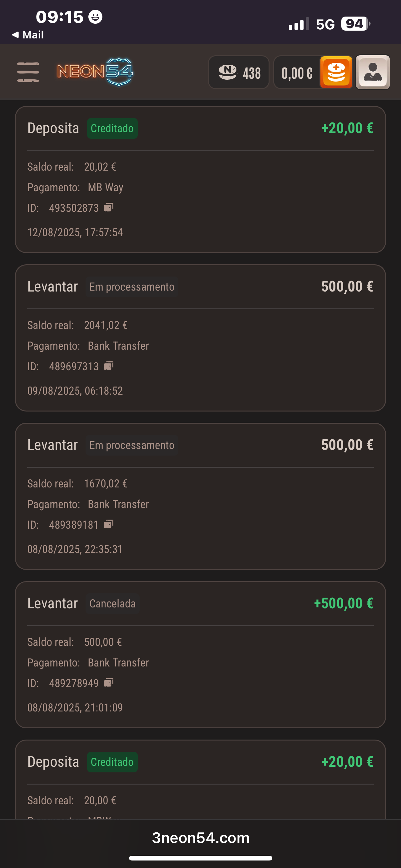Open the user profile icon
401x868 pixels.
click(x=373, y=72)
